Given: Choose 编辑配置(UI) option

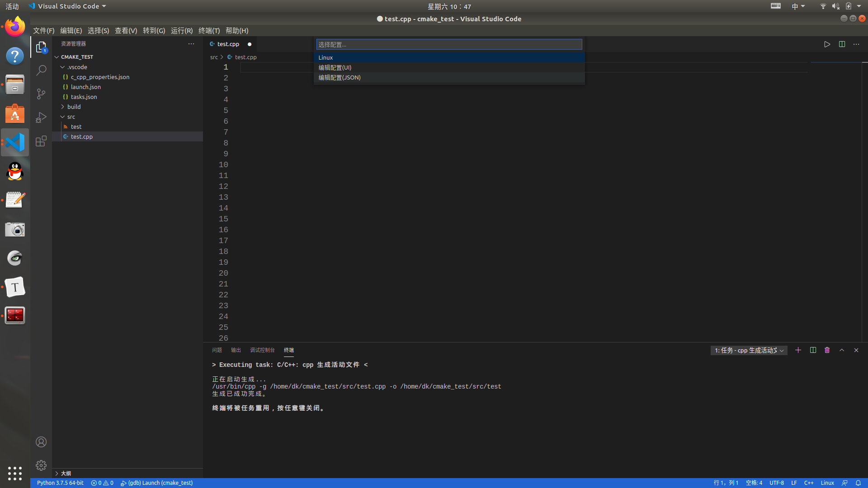Looking at the screenshot, I should 449,67.
